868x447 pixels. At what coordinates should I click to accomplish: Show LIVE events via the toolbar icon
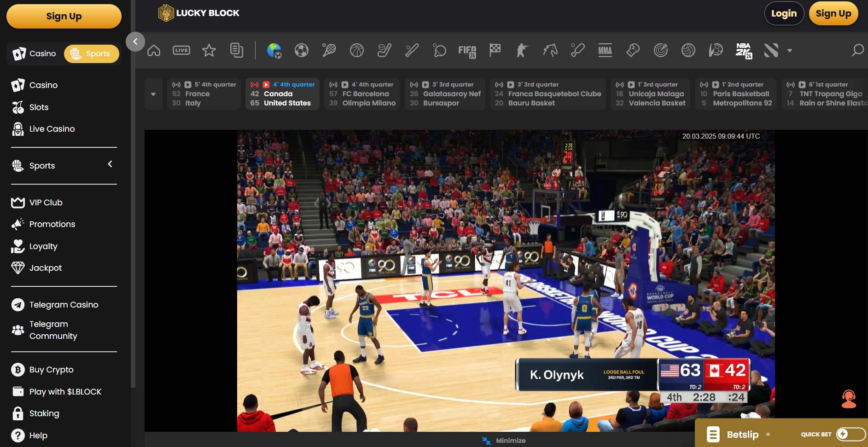(x=181, y=50)
